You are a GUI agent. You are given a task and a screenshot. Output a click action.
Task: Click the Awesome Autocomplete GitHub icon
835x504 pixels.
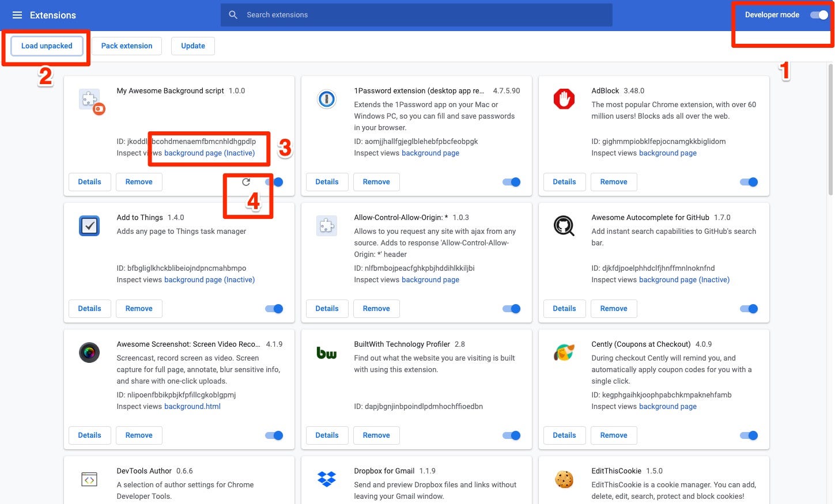click(x=564, y=226)
